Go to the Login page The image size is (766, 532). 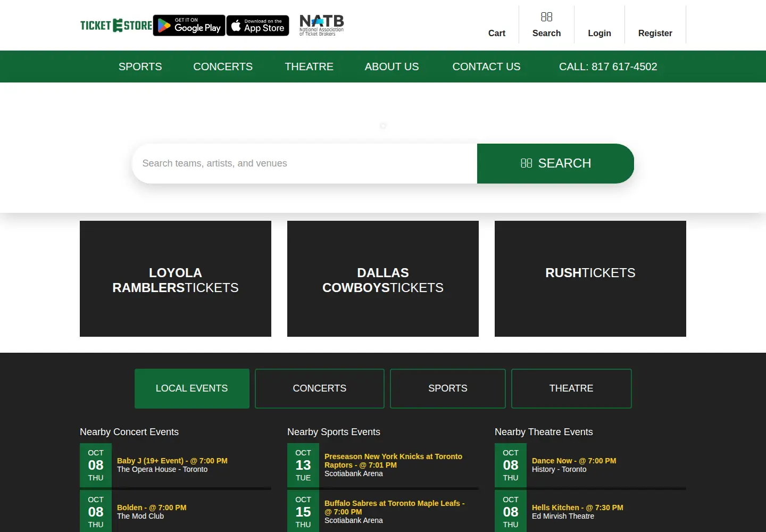pyautogui.click(x=600, y=33)
